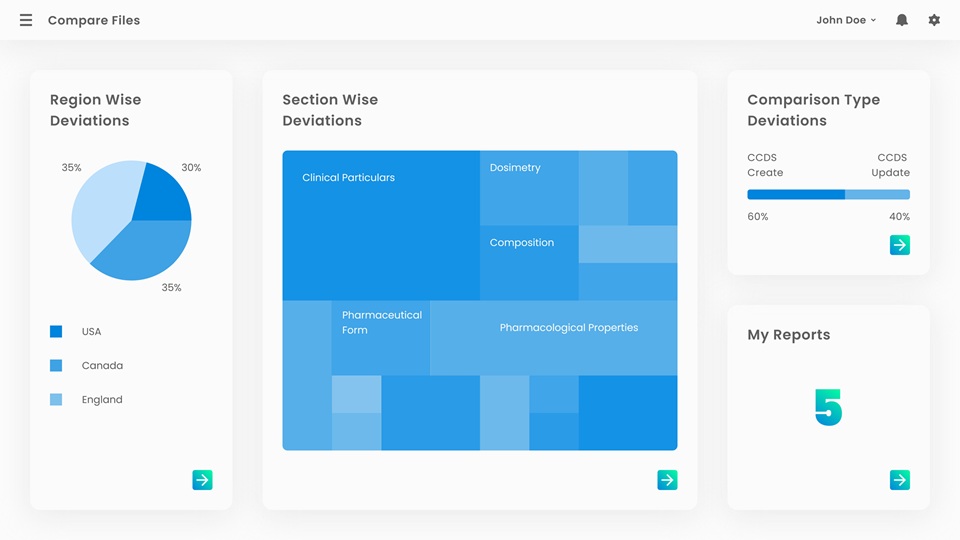Select Composition treemap block
Viewport: 960px width, 540px height.
[x=529, y=263]
